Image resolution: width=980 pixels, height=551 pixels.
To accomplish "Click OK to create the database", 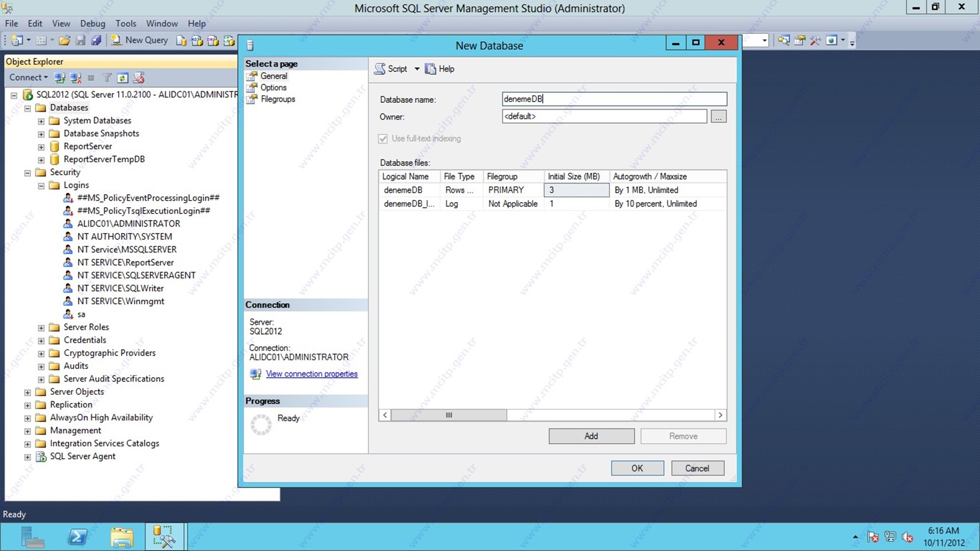I will click(637, 468).
